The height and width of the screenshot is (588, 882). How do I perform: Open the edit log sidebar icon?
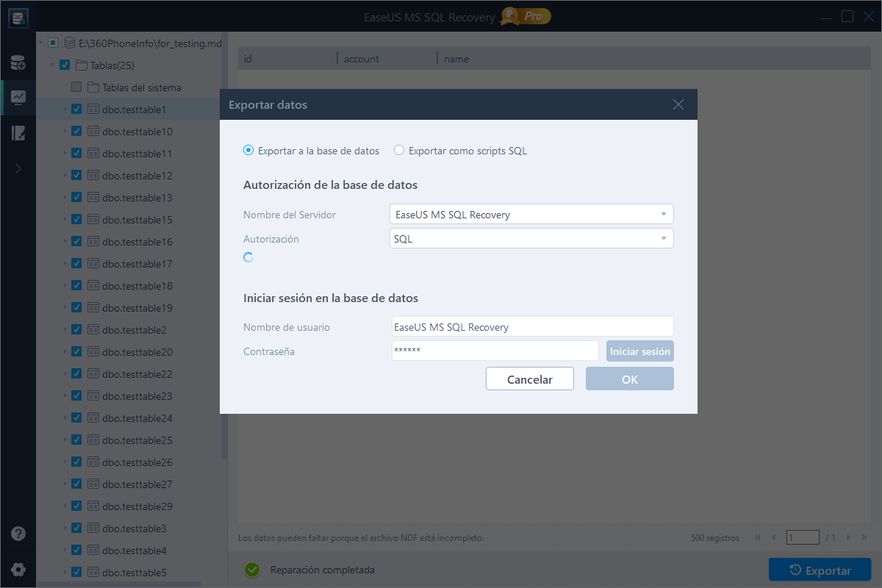click(x=18, y=133)
